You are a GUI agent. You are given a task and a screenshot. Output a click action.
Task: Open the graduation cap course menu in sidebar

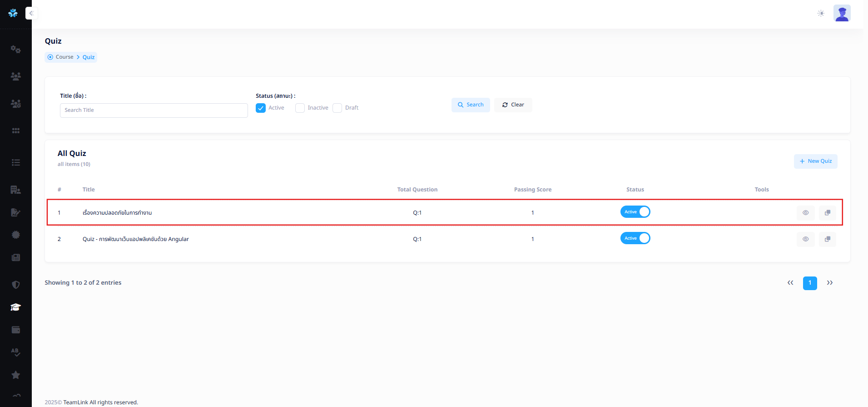coord(15,307)
